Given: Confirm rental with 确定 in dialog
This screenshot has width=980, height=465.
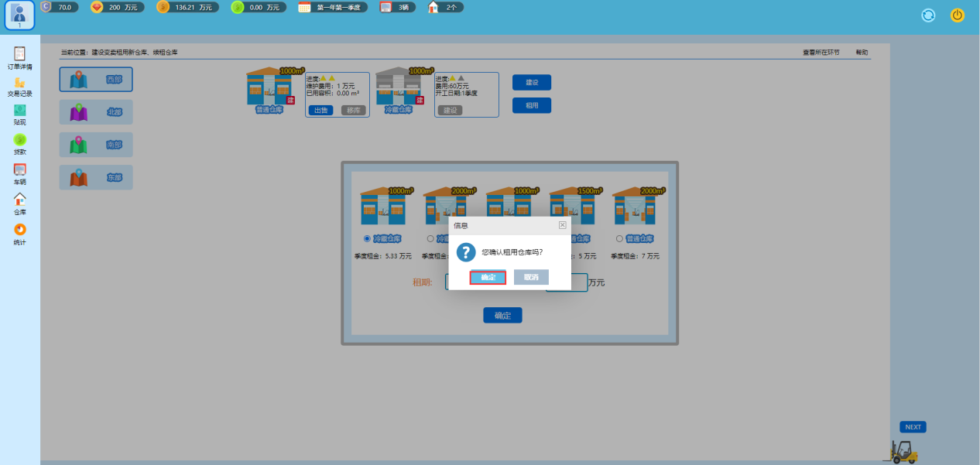Looking at the screenshot, I should tap(488, 277).
